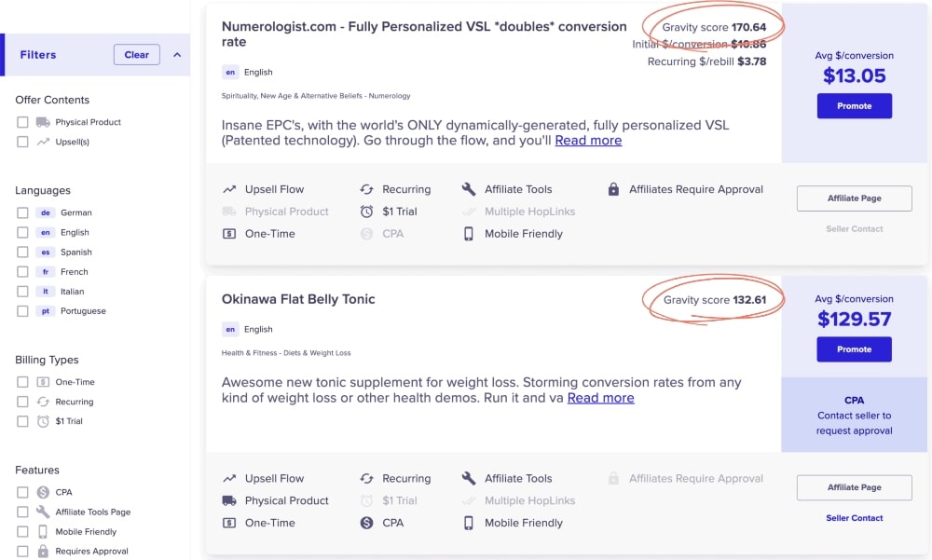Click the Affiliate Tools wrench icon in Okinawa listing
Image resolution: width=932 pixels, height=560 pixels.
click(469, 478)
